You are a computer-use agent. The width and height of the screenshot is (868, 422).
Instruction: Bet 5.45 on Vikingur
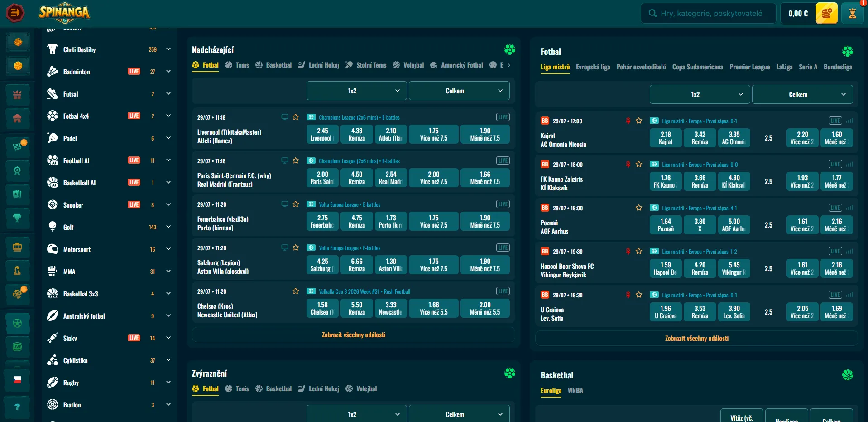734,268
